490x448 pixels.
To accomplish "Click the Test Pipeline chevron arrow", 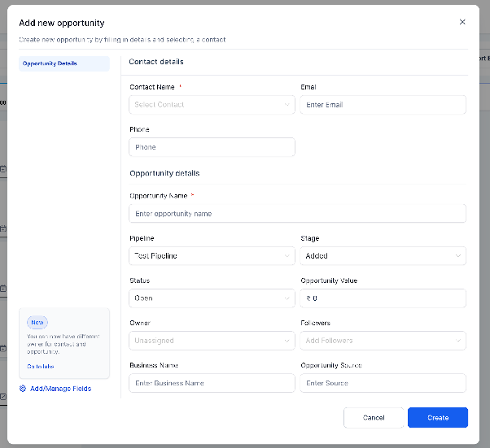I will [287, 256].
